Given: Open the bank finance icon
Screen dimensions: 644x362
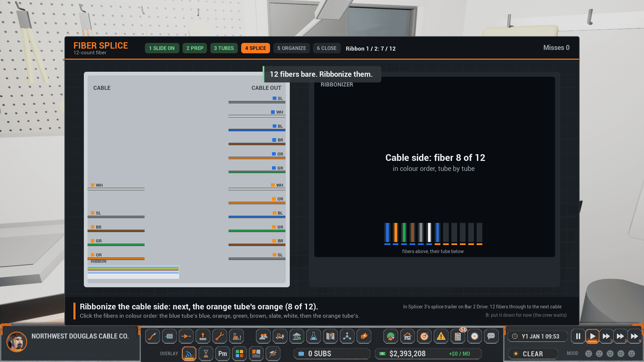Looking at the screenshot, I should point(297,336).
